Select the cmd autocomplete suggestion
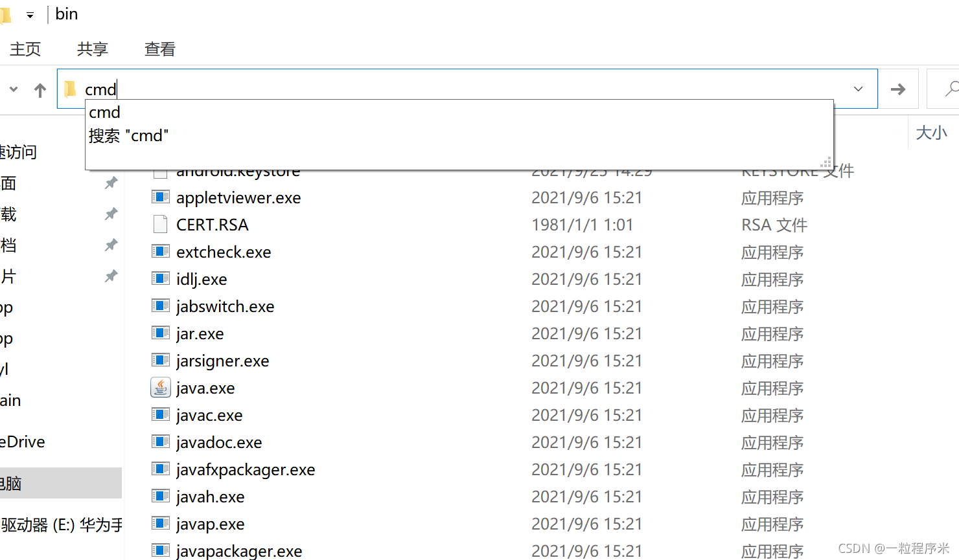The width and height of the screenshot is (959, 560). pyautogui.click(x=105, y=113)
